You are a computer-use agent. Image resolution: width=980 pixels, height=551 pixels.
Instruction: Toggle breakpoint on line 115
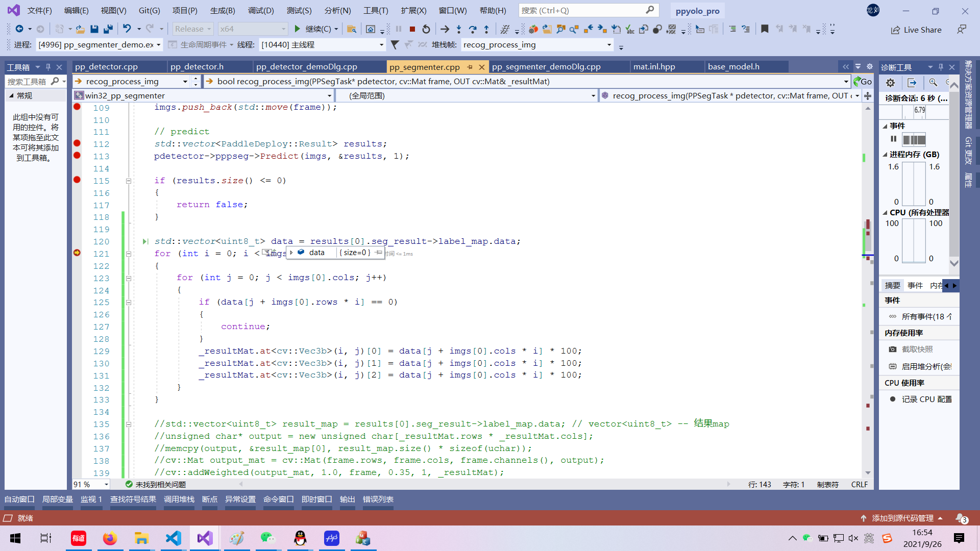click(x=77, y=180)
